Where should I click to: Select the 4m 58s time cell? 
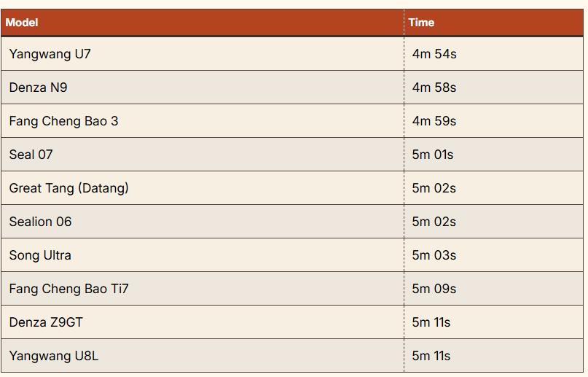(x=434, y=88)
